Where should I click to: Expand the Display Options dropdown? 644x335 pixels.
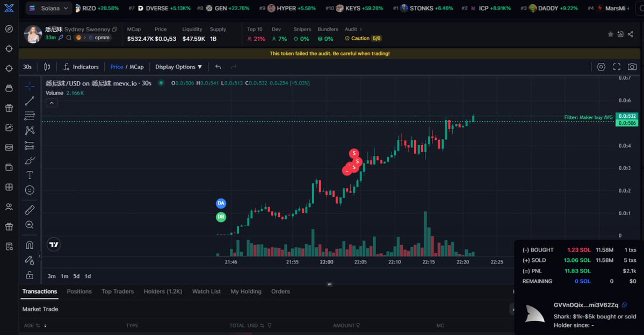coord(179,67)
